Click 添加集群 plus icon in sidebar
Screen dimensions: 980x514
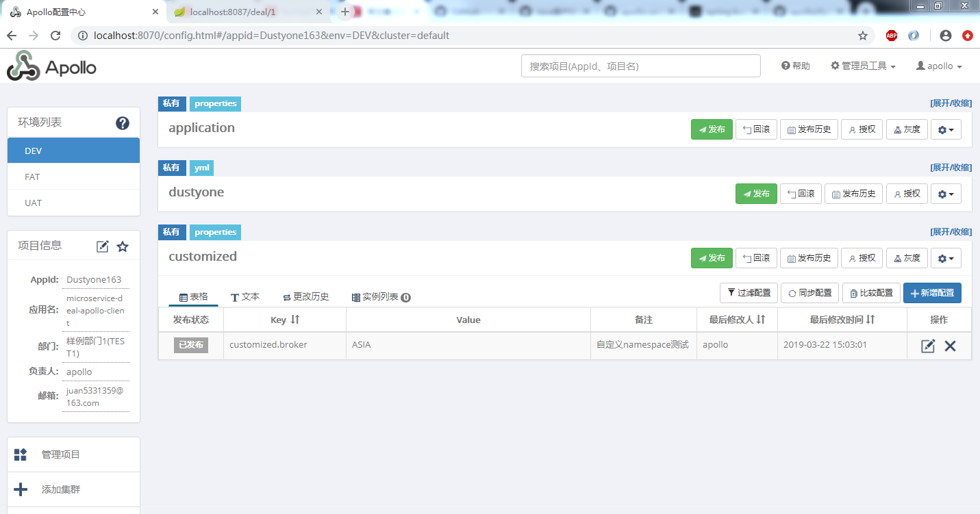coord(21,489)
